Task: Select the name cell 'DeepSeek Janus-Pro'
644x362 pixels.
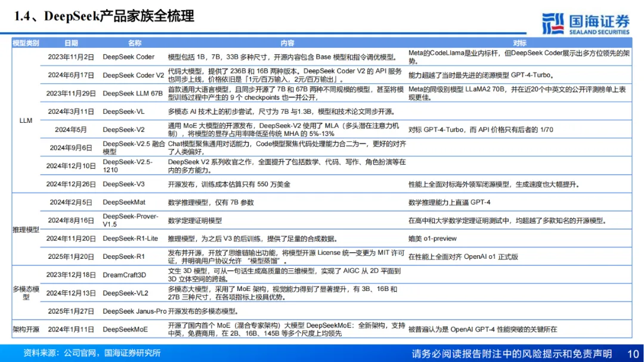Action: click(x=135, y=311)
